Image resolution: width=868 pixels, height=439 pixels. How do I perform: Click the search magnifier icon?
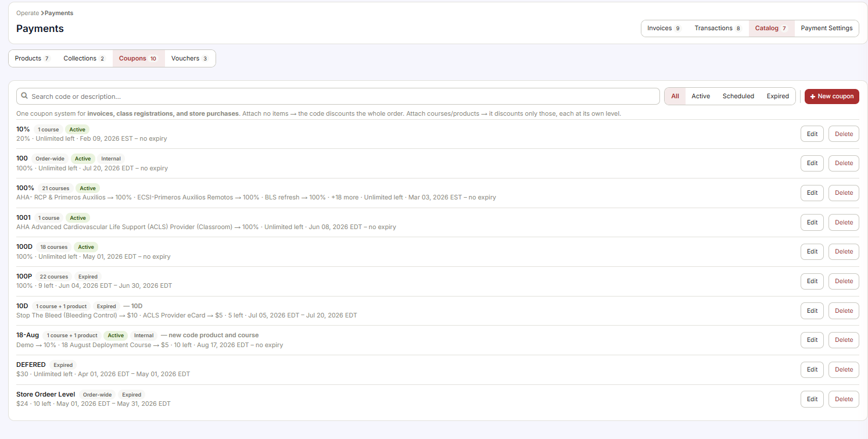24,96
